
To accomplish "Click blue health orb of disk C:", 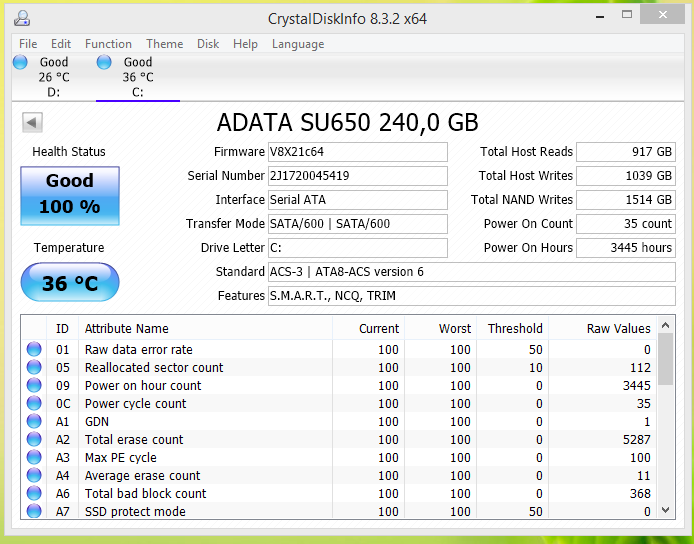I will pos(104,62).
